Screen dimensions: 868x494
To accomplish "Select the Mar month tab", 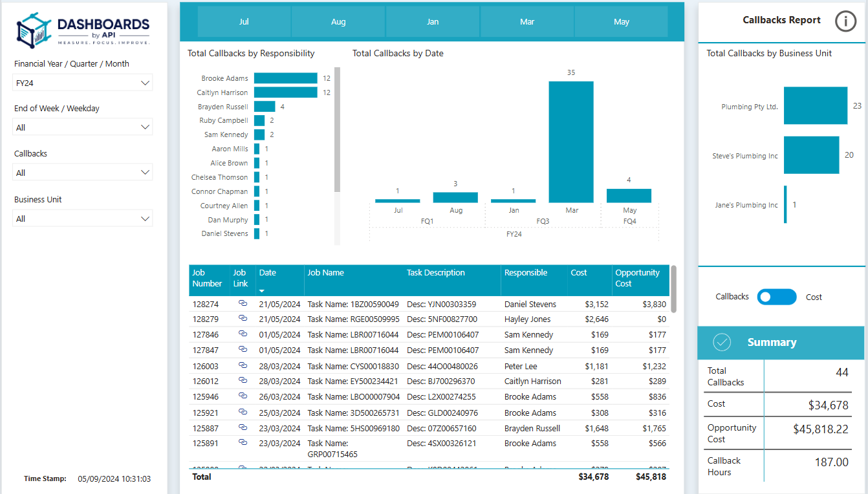I will 527,22.
